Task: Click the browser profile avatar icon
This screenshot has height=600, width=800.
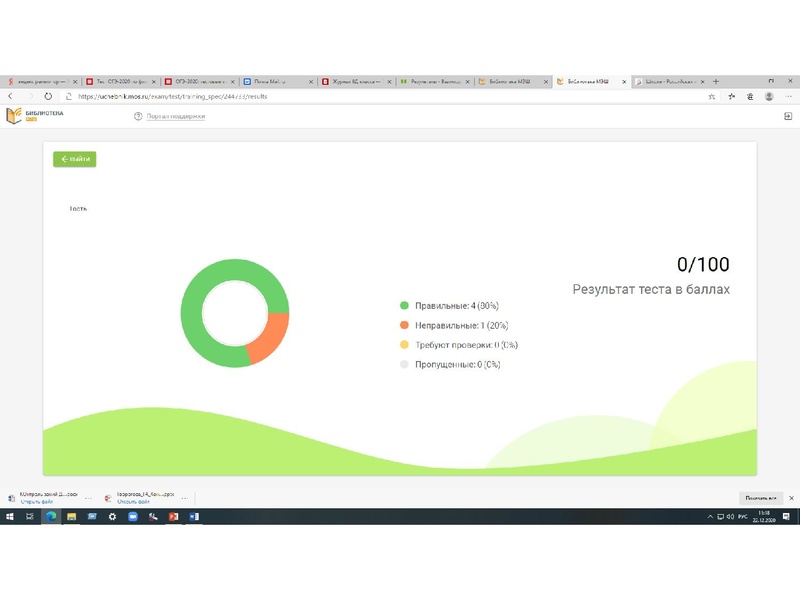Action: pos(769,96)
